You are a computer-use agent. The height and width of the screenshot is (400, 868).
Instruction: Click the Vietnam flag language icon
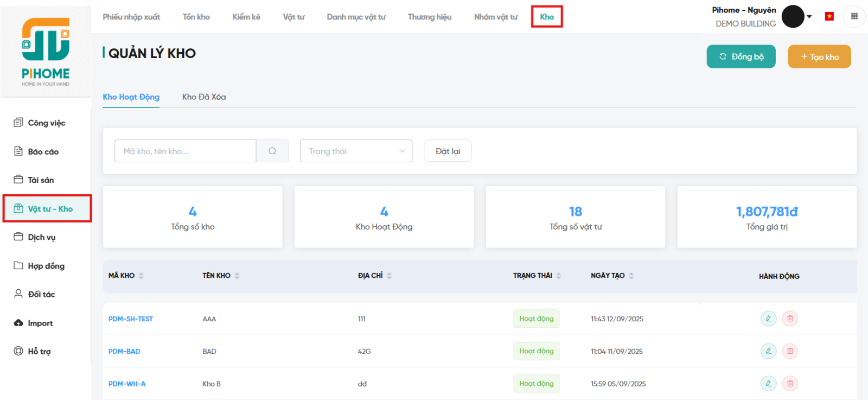[829, 16]
